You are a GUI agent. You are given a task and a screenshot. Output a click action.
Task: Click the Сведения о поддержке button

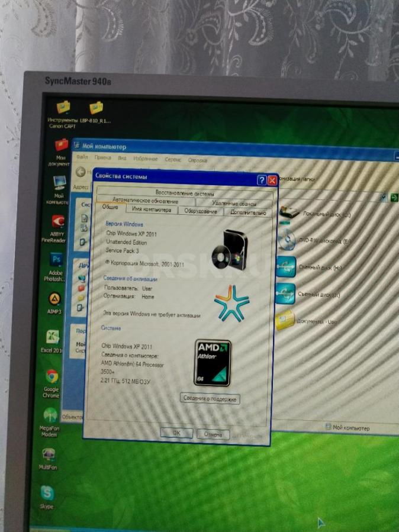pos(210,399)
